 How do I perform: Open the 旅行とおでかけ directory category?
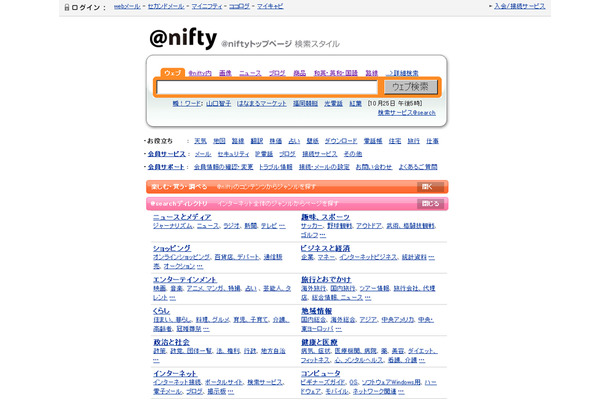(x=326, y=280)
